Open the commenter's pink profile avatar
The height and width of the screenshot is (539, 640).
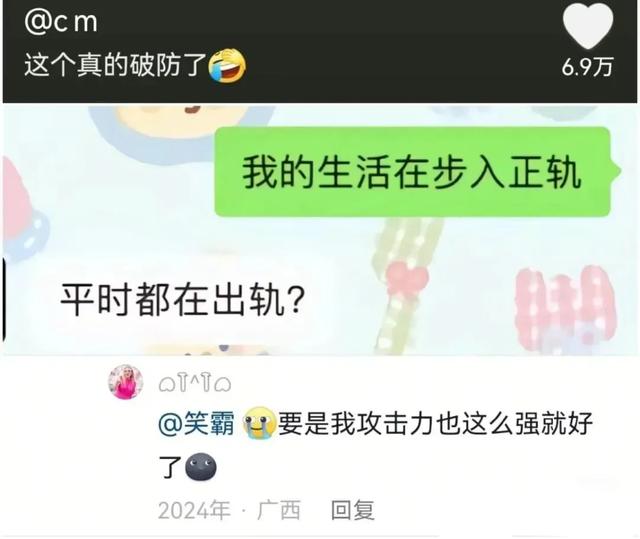(x=126, y=382)
